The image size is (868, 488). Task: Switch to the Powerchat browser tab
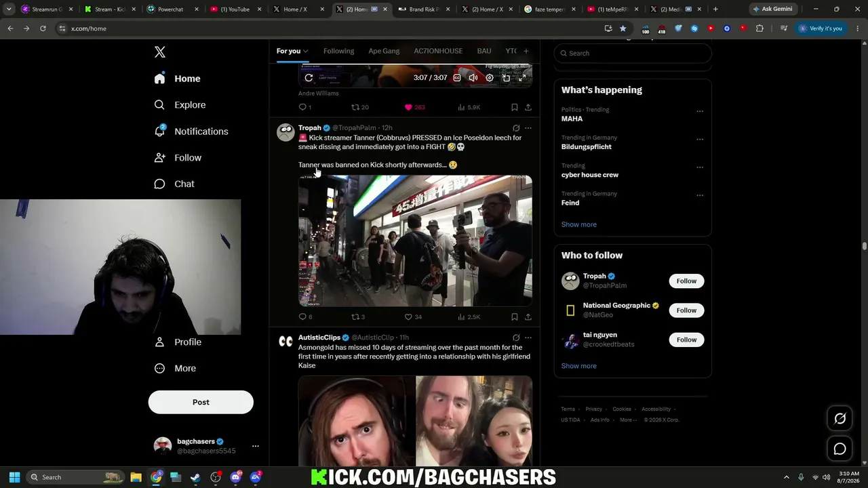171,9
